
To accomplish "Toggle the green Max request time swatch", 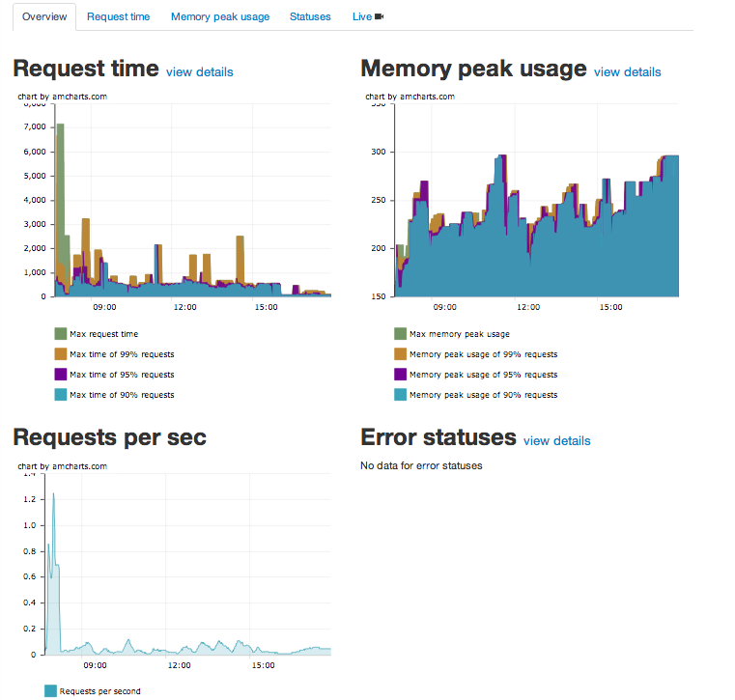I will 61,334.
